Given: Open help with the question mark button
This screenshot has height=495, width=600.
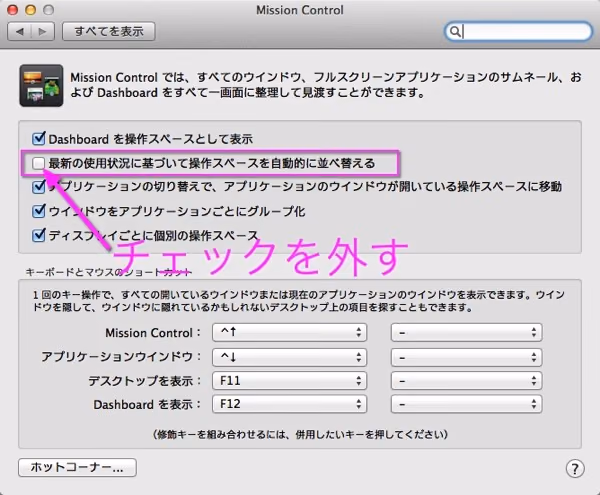Looking at the screenshot, I should 575,469.
